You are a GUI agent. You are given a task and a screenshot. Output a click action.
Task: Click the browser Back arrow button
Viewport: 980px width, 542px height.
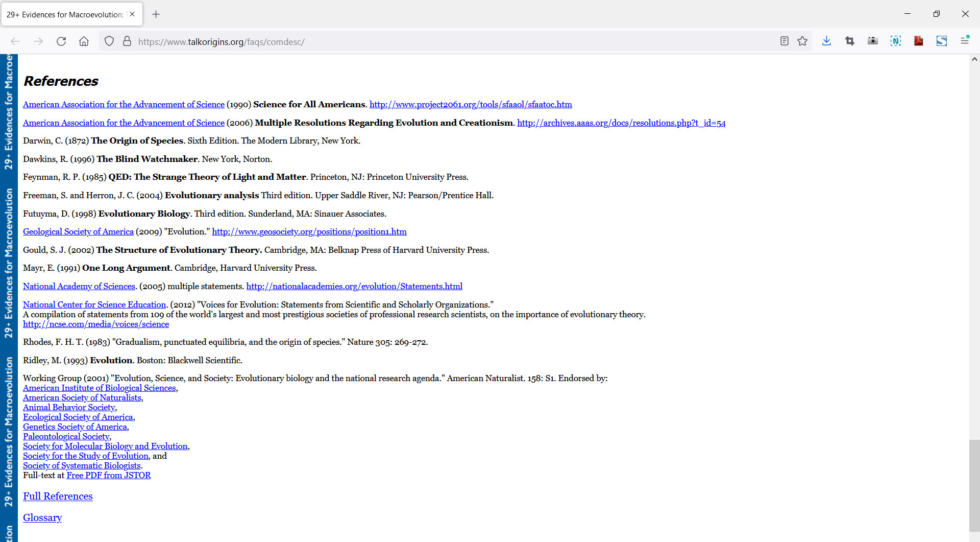coord(15,41)
